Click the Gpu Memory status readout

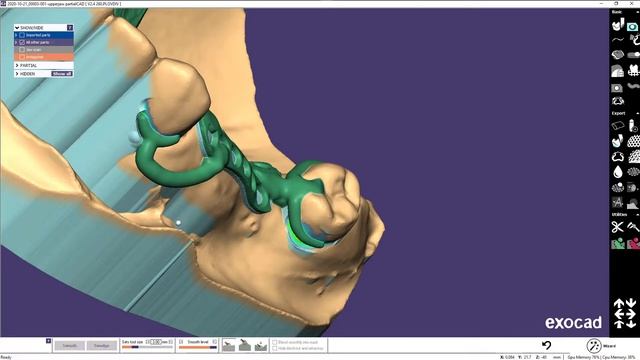coord(584,357)
